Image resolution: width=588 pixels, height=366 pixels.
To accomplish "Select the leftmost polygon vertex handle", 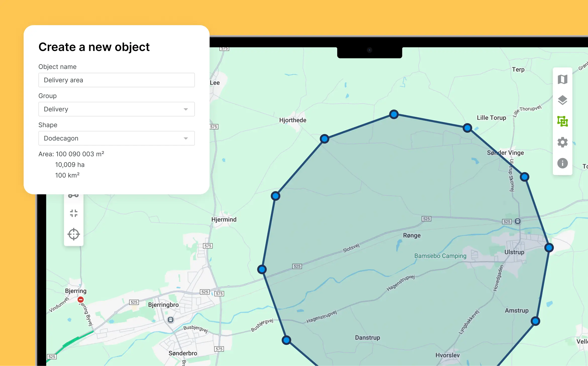I will click(262, 269).
